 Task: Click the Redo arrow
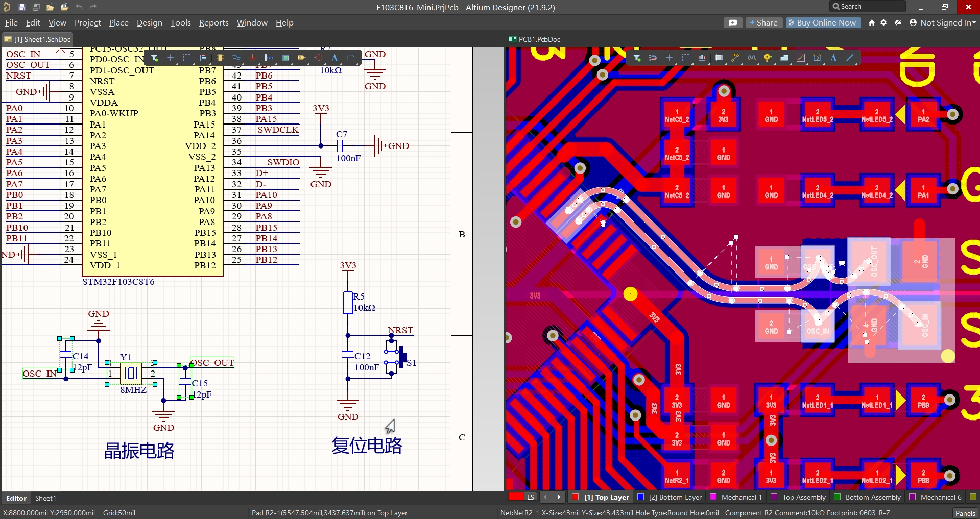coord(93,7)
